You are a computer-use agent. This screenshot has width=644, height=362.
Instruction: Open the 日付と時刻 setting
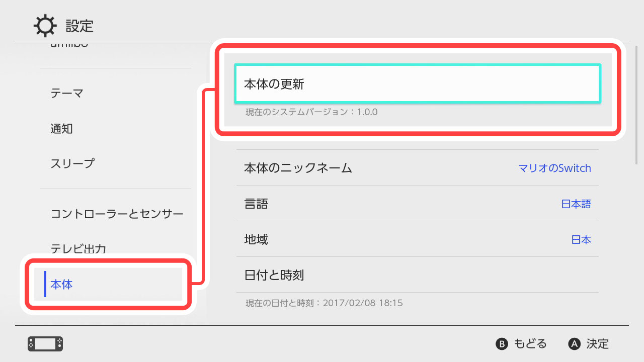(x=274, y=275)
